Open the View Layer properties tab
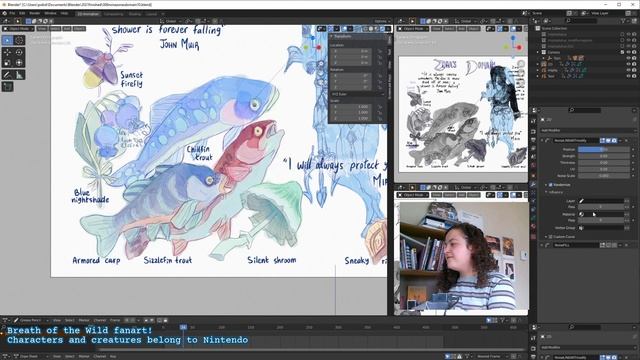The width and height of the screenshot is (640, 360). 533,148
